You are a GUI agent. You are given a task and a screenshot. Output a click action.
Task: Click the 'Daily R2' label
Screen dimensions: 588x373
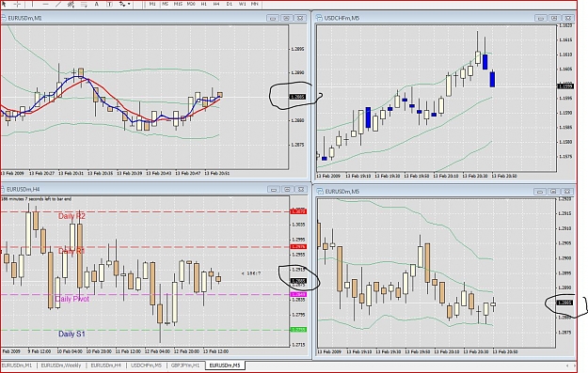click(x=72, y=216)
